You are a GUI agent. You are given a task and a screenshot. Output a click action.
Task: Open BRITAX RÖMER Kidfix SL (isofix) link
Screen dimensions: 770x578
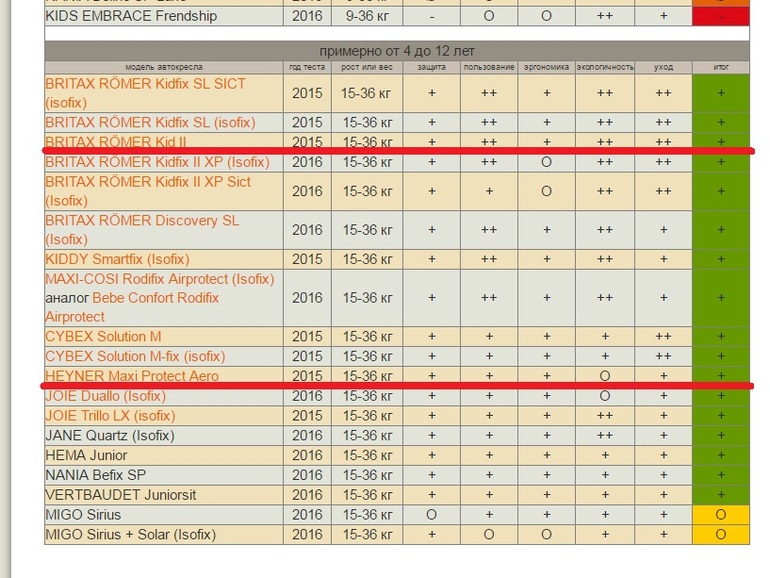pyautogui.click(x=150, y=122)
